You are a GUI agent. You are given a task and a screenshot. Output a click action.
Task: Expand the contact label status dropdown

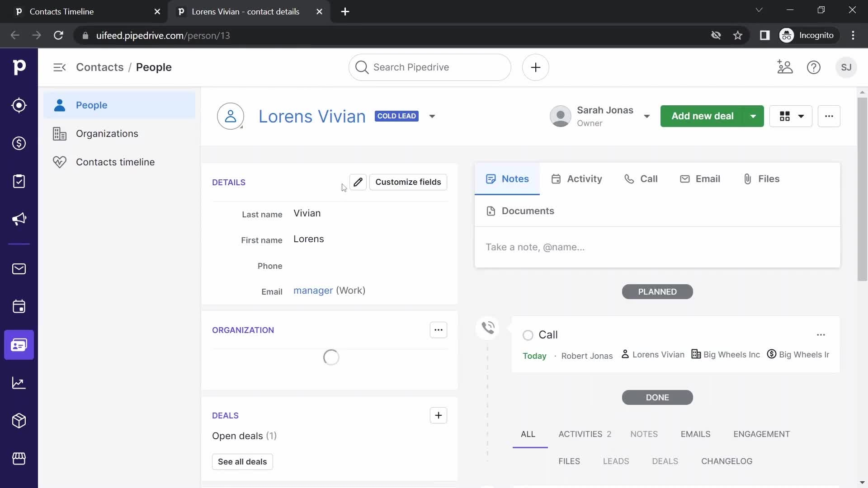click(x=432, y=116)
